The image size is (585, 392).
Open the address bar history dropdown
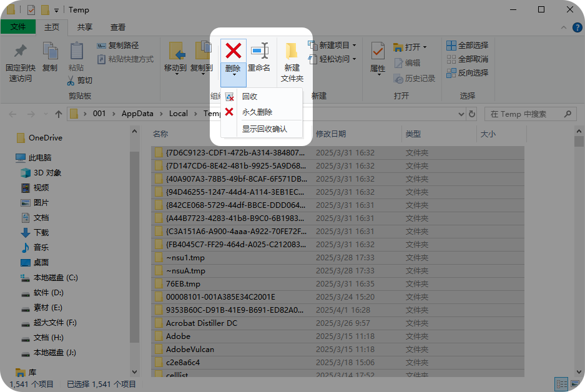tap(461, 114)
